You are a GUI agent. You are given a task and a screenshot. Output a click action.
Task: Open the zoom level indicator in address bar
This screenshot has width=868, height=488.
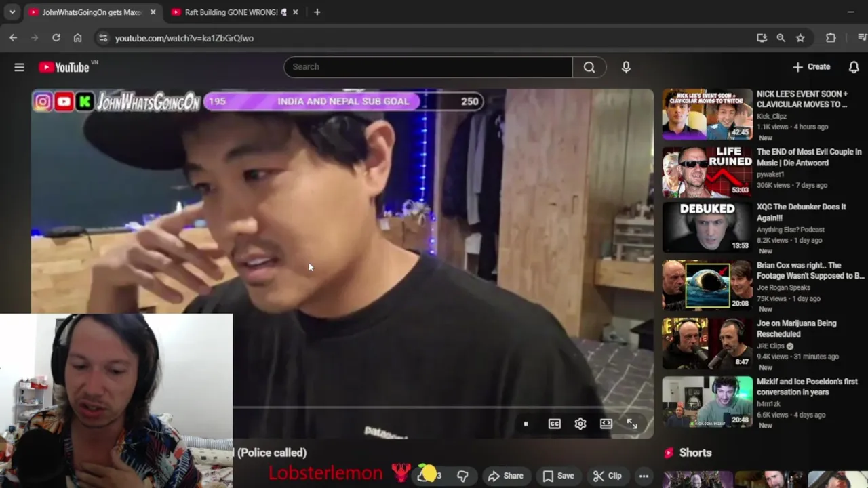781,38
